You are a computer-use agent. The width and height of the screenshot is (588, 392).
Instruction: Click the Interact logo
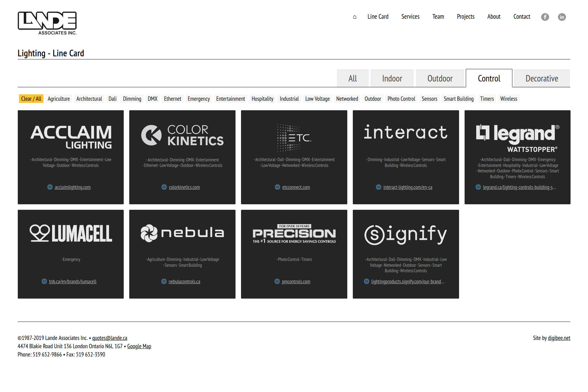(406, 132)
